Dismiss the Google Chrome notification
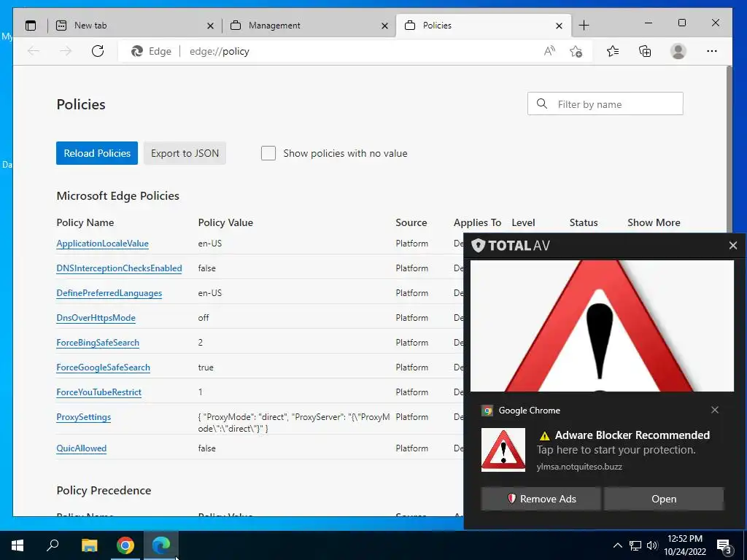 [x=715, y=410]
